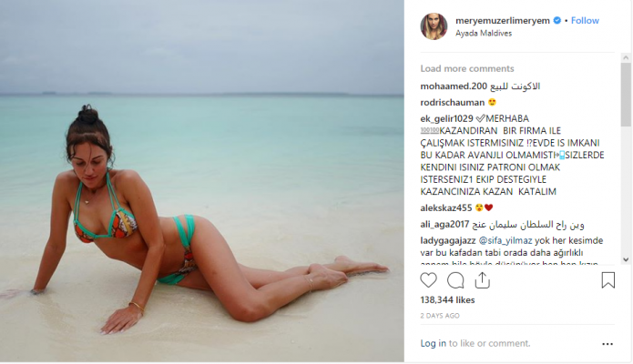This screenshot has height=364, width=633.
Task: Save the post with the bookmark icon
Action: (607, 280)
